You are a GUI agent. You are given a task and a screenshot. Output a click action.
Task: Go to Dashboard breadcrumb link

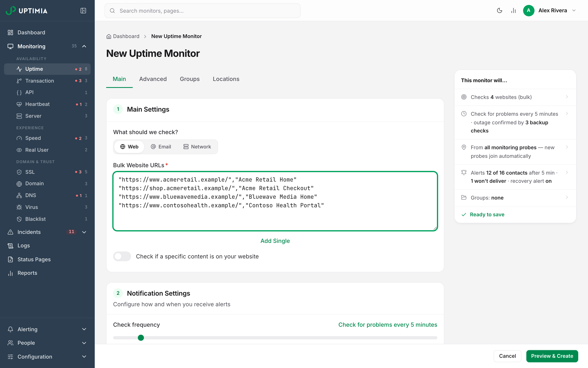coord(123,36)
